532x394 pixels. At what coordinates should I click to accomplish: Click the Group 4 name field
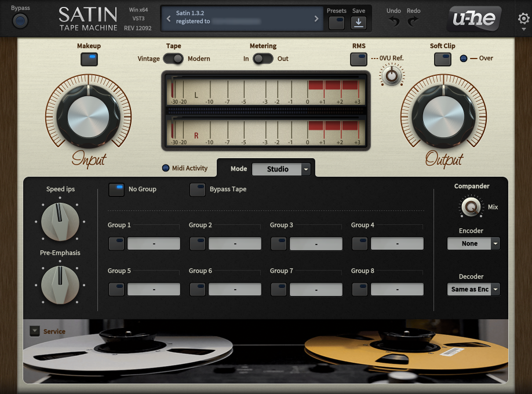click(x=397, y=244)
